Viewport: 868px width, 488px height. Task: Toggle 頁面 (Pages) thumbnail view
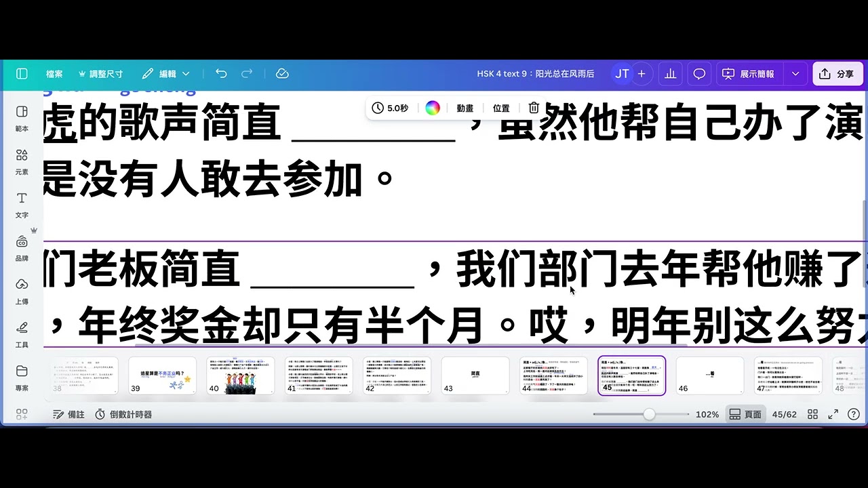pos(745,414)
